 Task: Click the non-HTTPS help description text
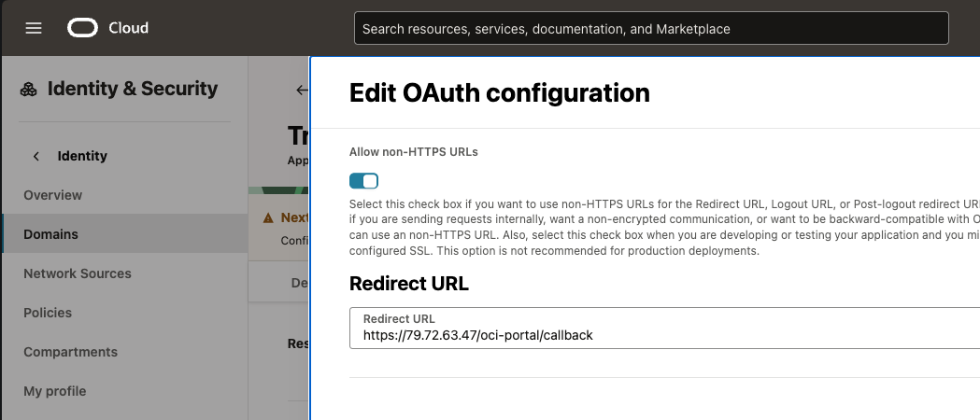664,228
